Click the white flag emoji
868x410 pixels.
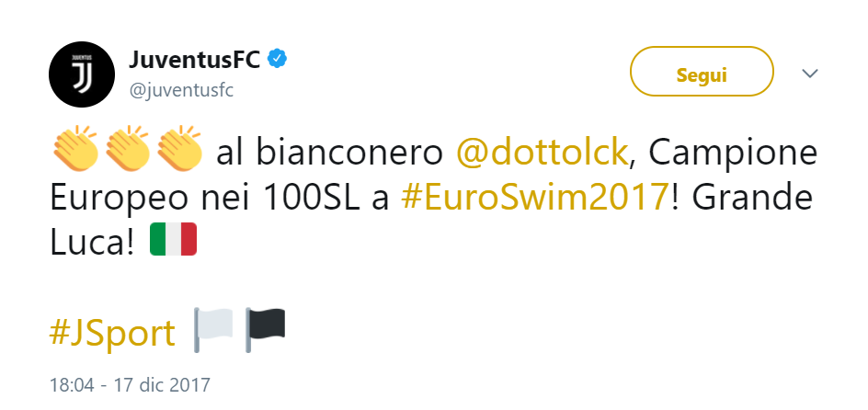[x=213, y=330]
